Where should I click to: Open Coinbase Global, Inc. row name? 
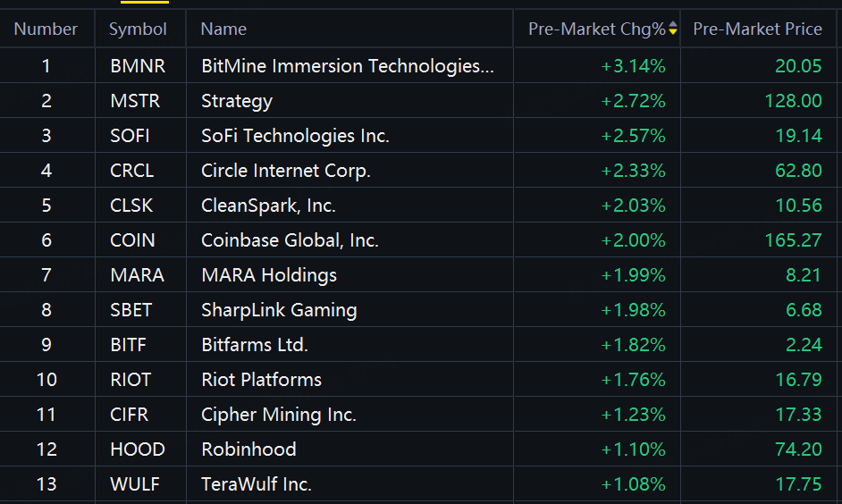tap(290, 240)
